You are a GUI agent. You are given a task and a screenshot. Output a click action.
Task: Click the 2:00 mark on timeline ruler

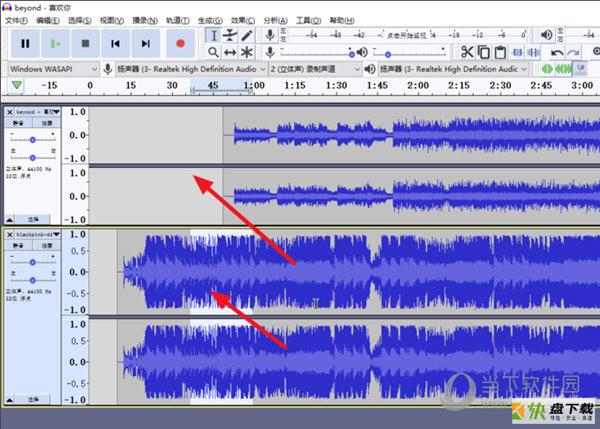coord(418,85)
